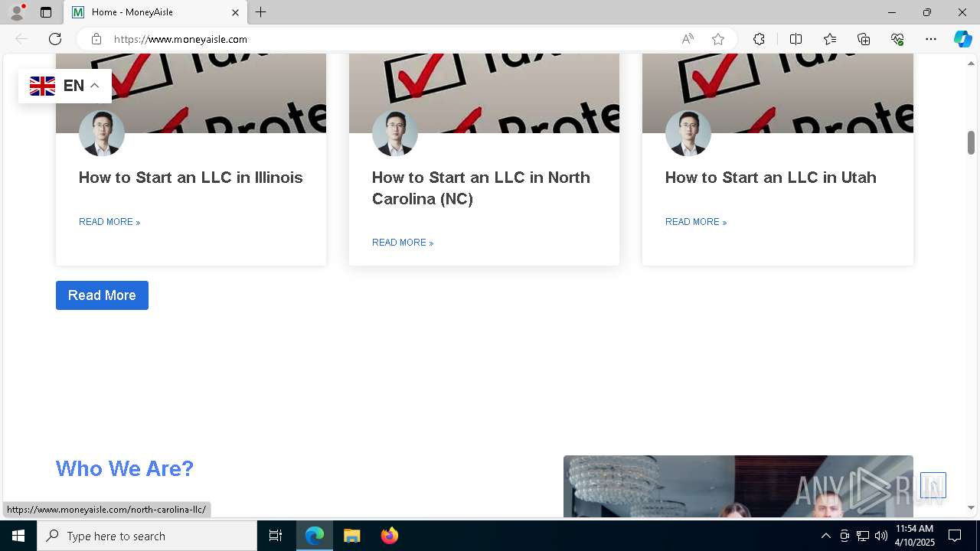Click the scrollbar down arrow

coord(971,507)
